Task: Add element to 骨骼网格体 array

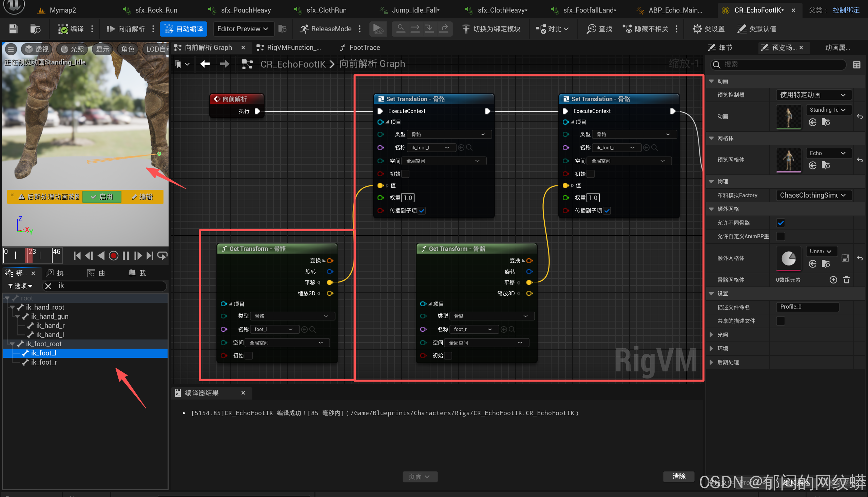Action: (x=833, y=280)
